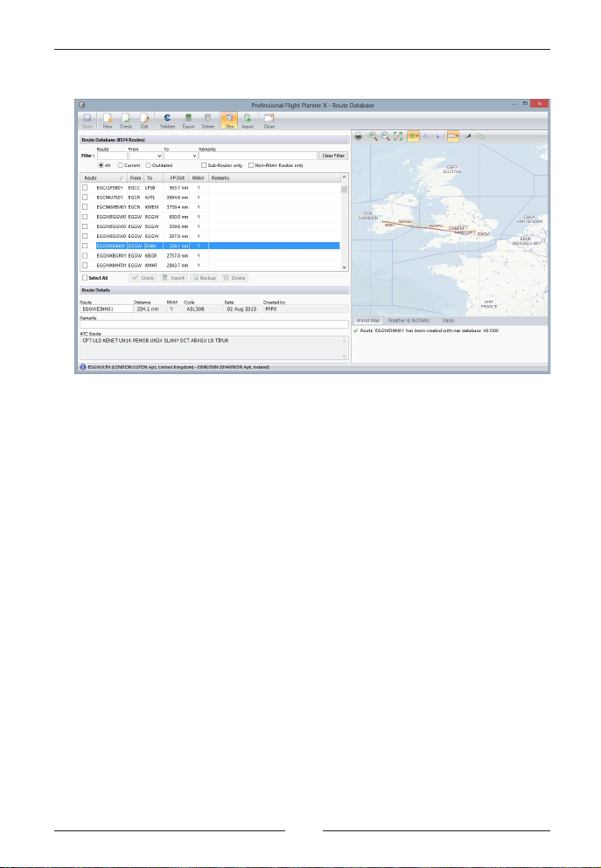Screen dimensions: 601x868
Task: Toggle the Filter toolbar button
Action: tap(229, 121)
